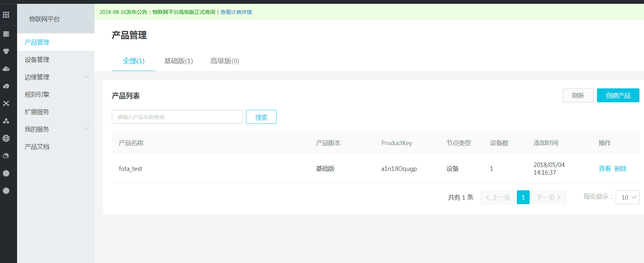Click the 基础版 version cell in fota_test row
Screen dimensions: 644x263
(325, 169)
